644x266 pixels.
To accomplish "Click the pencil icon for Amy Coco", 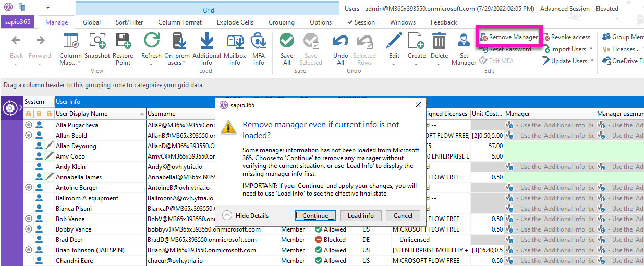I will [49, 156].
